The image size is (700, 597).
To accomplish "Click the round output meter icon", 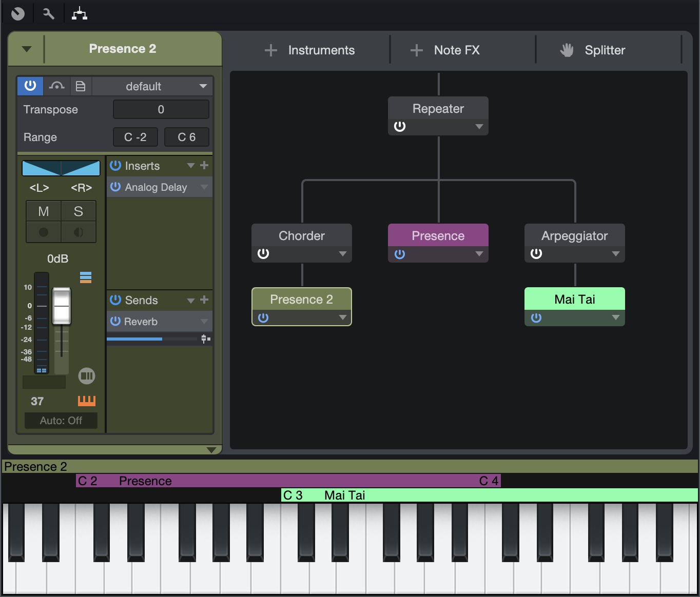I will pos(87,376).
